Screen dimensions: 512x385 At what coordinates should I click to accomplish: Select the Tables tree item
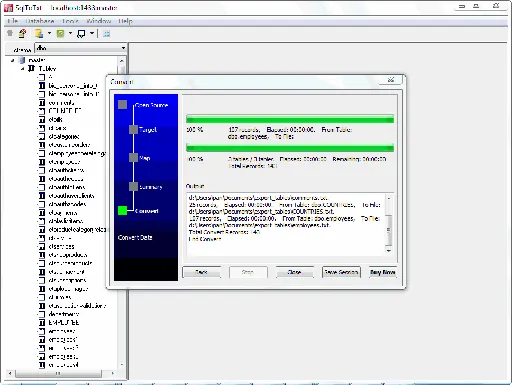pos(47,69)
